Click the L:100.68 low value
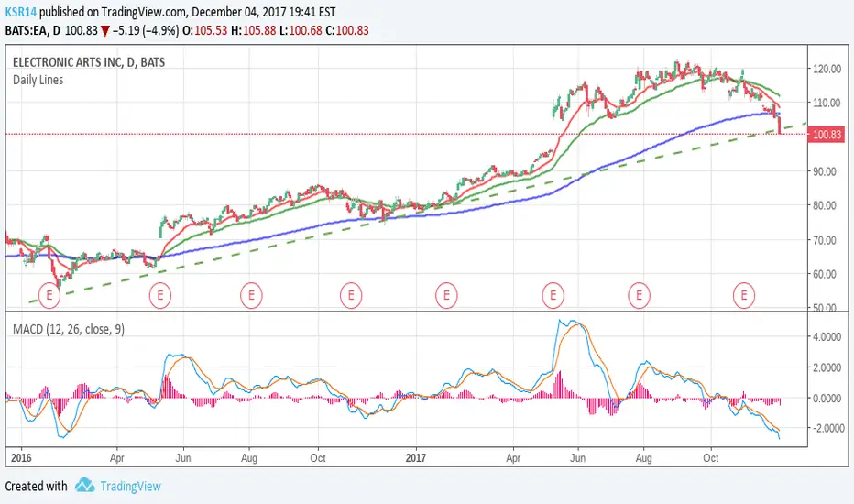This screenshot has width=854, height=504. coord(301,30)
